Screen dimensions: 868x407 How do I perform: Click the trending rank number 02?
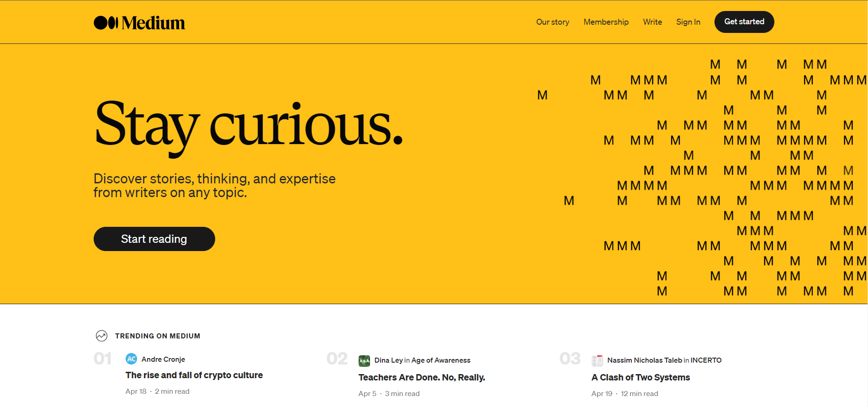[x=337, y=359]
